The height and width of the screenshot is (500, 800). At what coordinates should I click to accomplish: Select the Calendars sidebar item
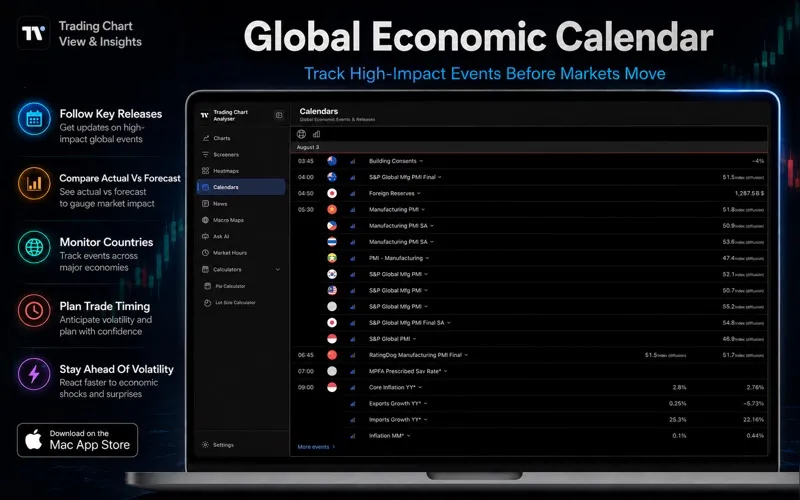(x=240, y=187)
